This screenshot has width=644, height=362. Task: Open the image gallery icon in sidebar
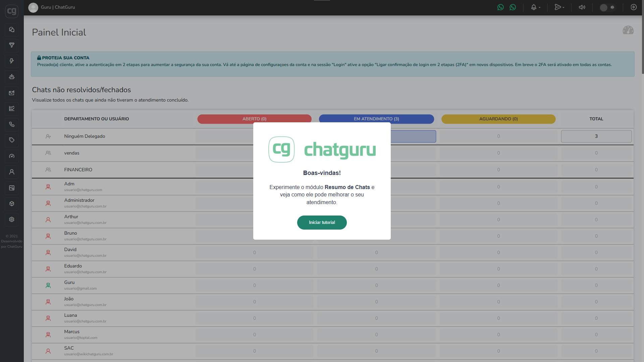coord(12,188)
